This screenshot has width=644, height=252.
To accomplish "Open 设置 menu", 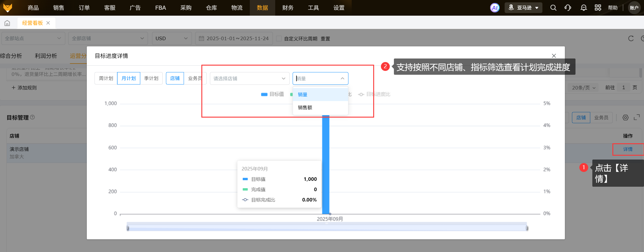I will tap(339, 8).
